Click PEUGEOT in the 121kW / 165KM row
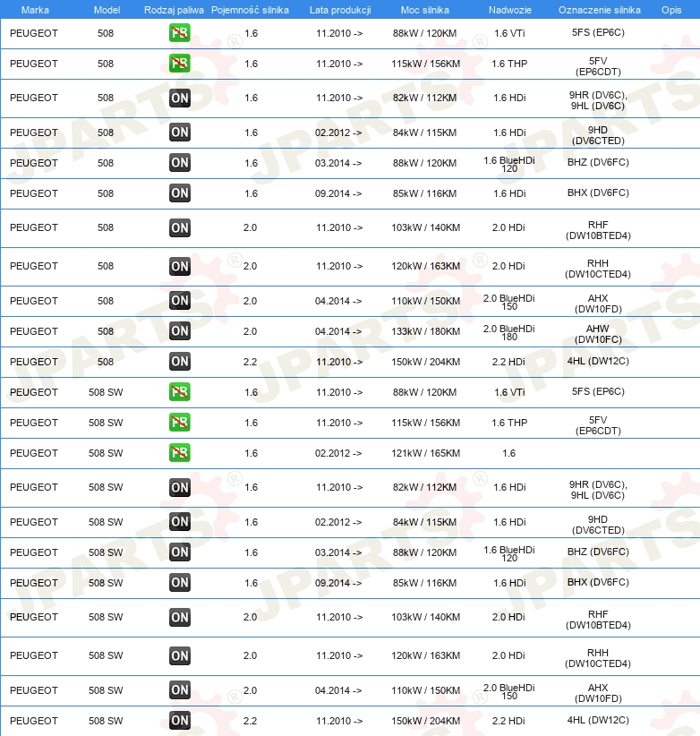 click(x=34, y=453)
